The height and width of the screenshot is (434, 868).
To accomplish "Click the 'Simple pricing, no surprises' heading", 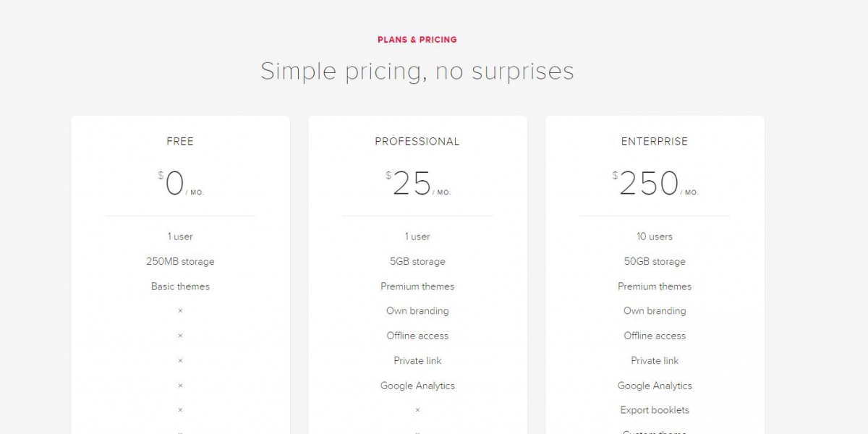I will (x=417, y=71).
